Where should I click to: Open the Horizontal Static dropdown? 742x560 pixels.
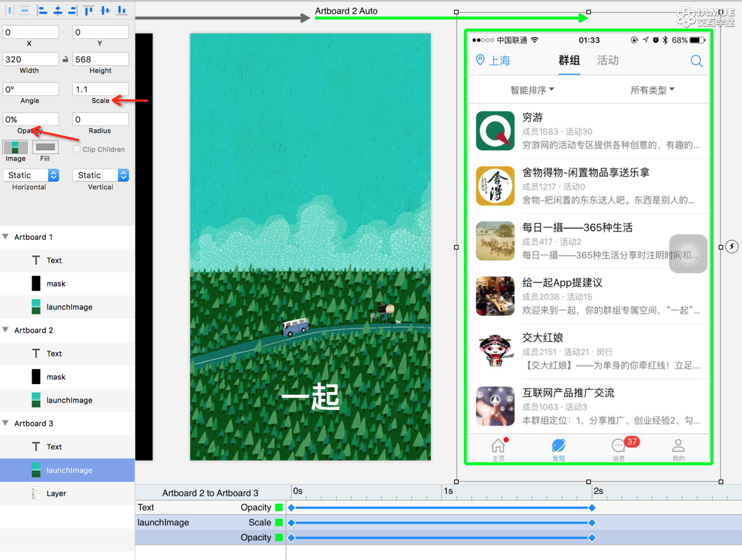(x=31, y=175)
